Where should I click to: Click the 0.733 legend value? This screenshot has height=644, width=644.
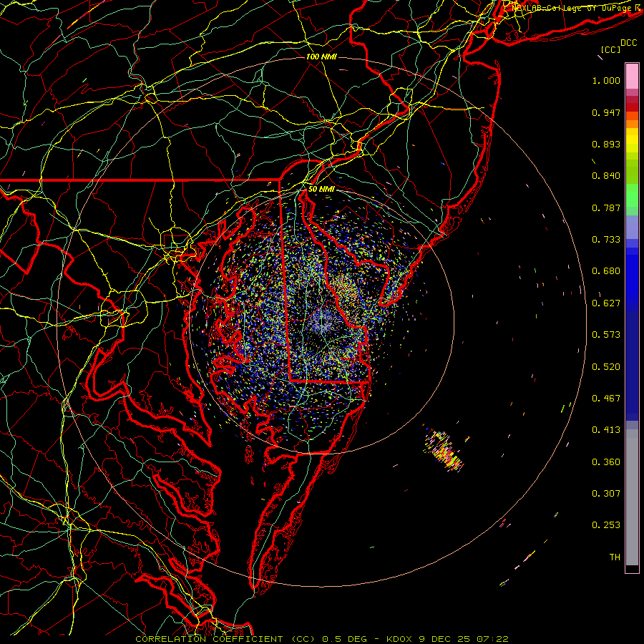(606, 240)
